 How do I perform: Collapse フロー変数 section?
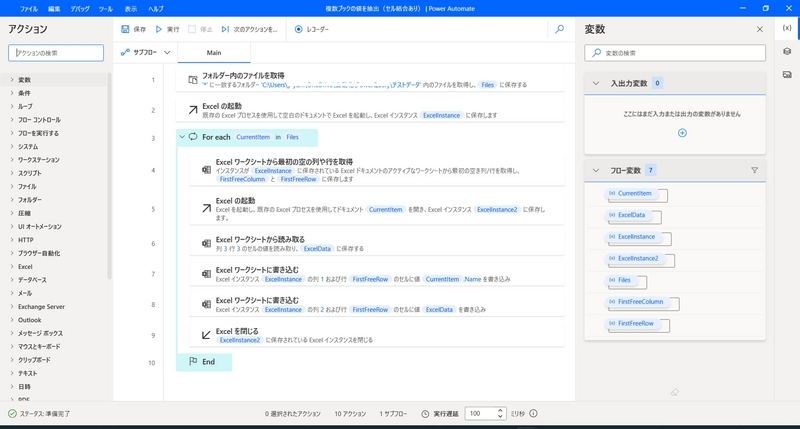click(595, 170)
